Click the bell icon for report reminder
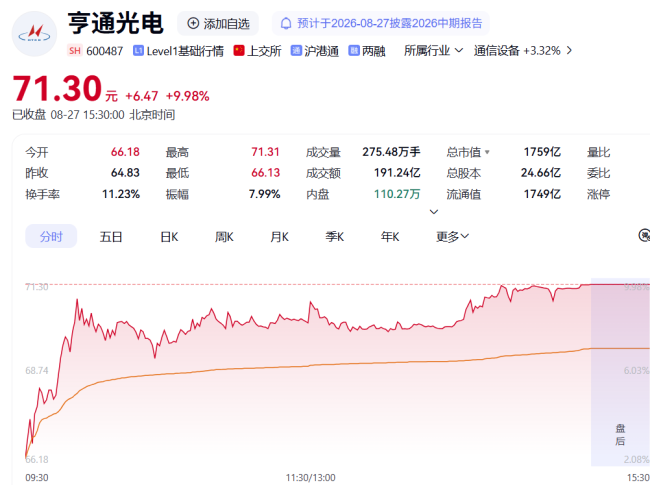The width and height of the screenshot is (650, 485). coord(286,23)
